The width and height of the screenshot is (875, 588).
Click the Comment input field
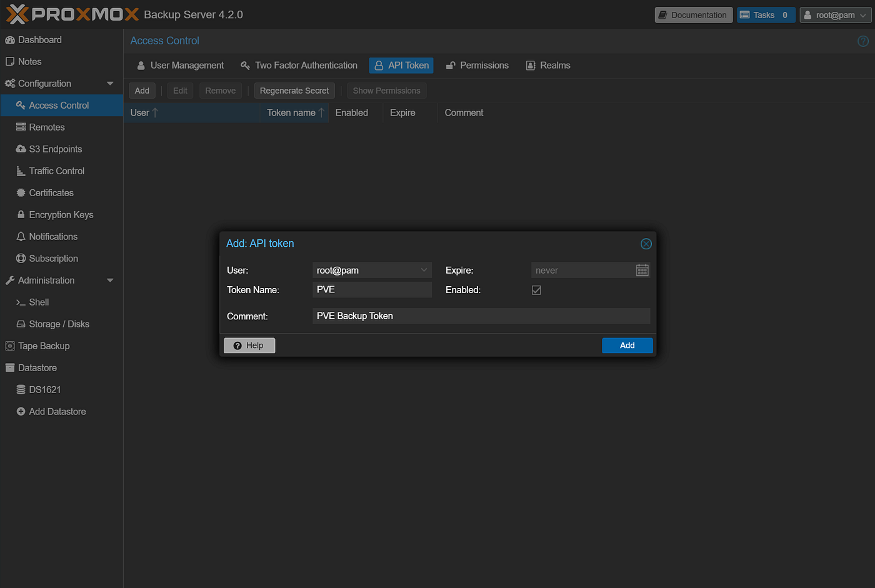[481, 316]
